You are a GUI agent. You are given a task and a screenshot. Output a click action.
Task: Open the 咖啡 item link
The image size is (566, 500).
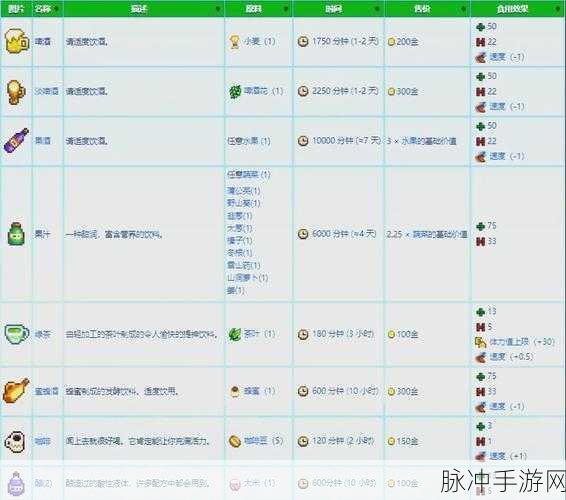point(43,441)
